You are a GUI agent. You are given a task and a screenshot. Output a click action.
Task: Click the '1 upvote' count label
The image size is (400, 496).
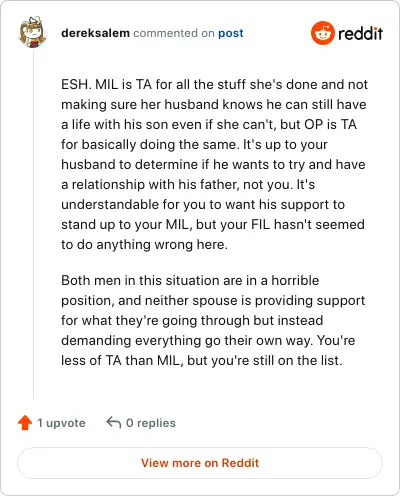(x=61, y=423)
